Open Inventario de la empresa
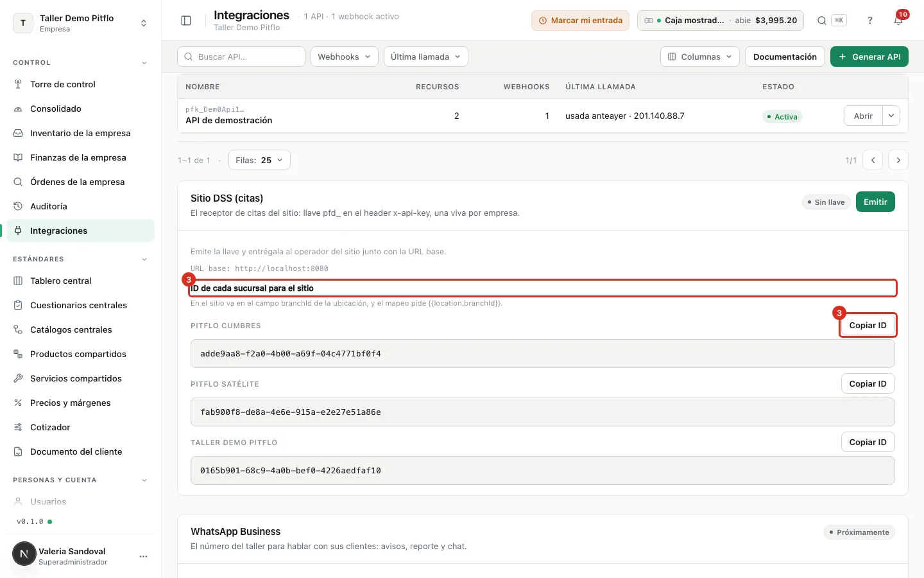Screen dimensions: 924x578 [x=80, y=133]
